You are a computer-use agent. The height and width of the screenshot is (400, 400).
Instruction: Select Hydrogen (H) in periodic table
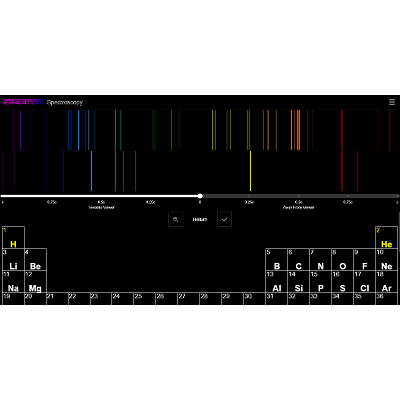coord(13,237)
